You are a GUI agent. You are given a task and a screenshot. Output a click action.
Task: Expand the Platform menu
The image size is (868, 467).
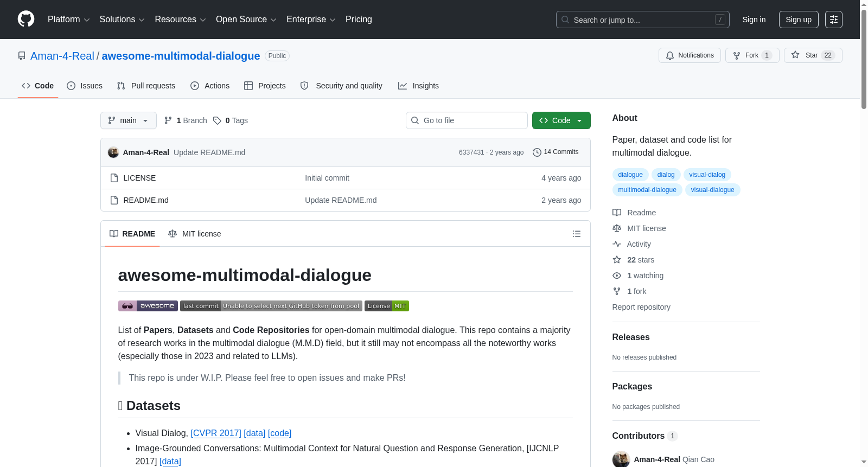pos(68,20)
